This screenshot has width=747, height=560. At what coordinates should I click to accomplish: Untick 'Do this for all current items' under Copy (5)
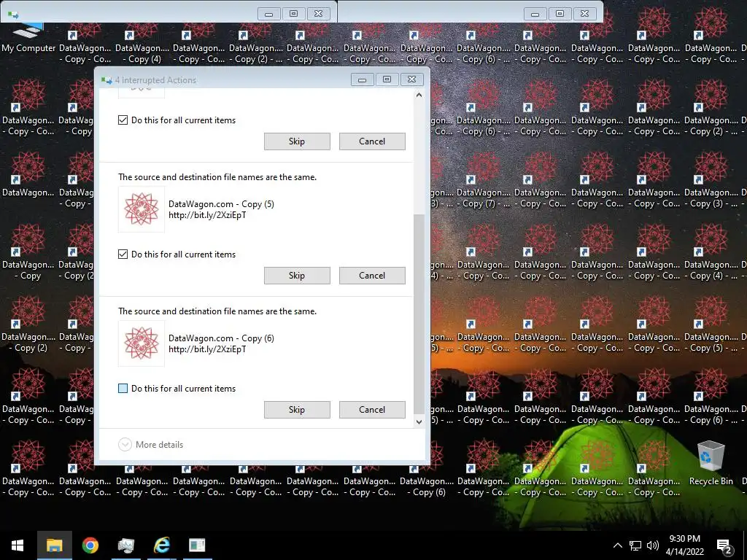[x=123, y=254]
